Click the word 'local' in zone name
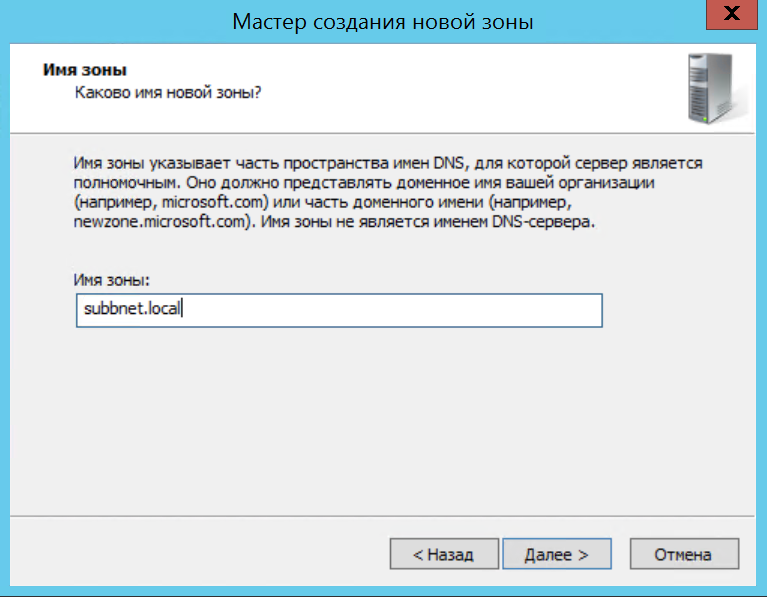 pos(163,310)
